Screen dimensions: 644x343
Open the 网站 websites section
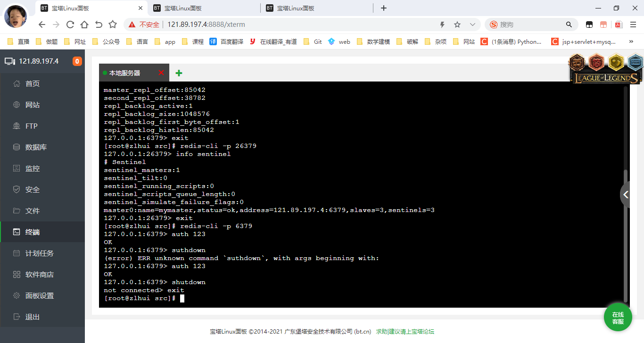(x=32, y=105)
